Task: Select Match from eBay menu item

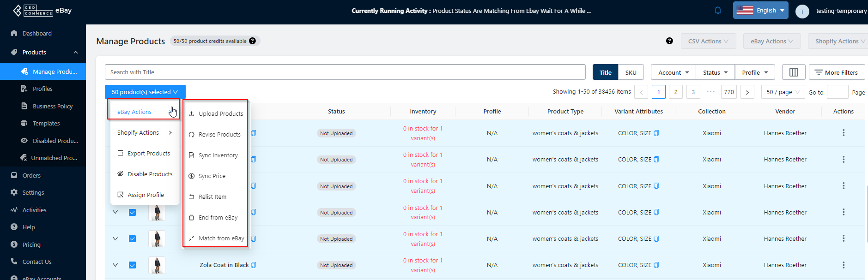Action: [216, 238]
